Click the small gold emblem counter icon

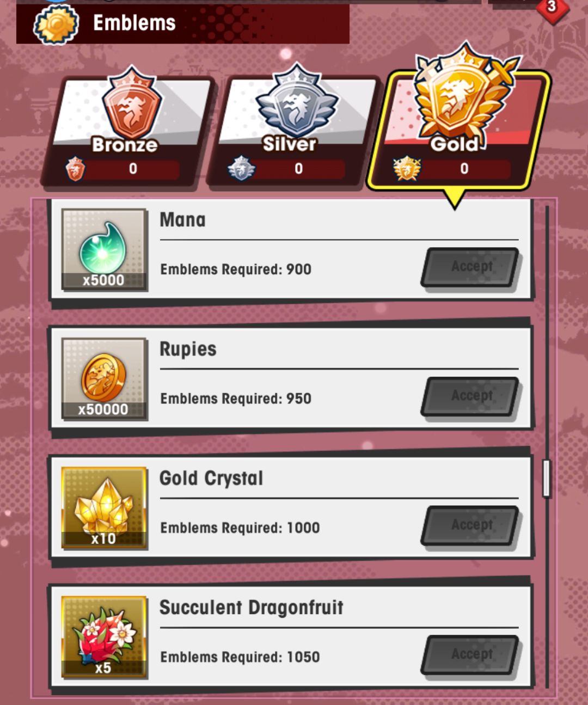coord(407,169)
